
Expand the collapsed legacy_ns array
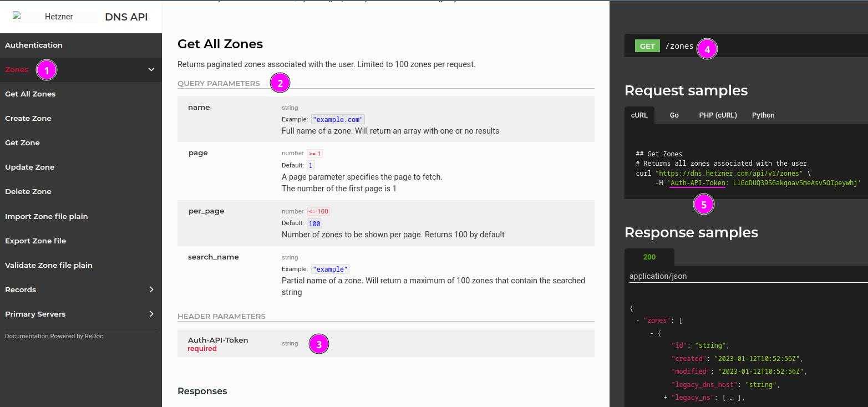(x=666, y=398)
